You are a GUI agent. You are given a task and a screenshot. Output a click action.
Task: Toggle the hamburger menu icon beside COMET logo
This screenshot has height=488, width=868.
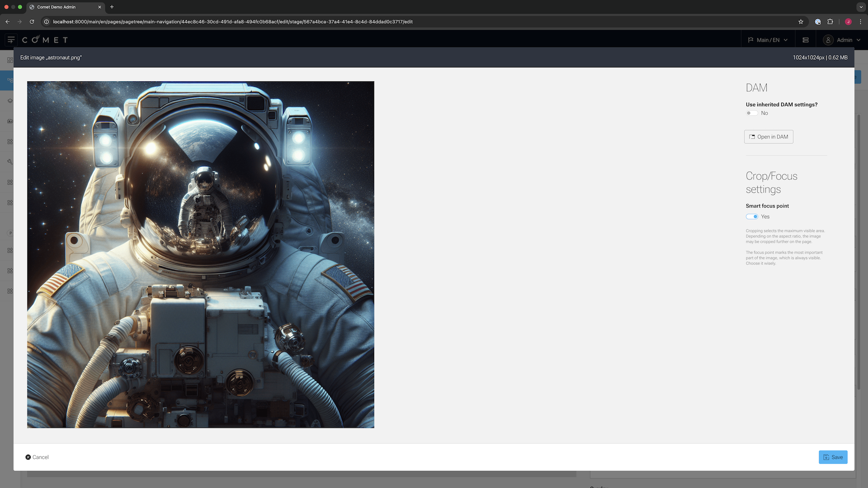click(11, 40)
